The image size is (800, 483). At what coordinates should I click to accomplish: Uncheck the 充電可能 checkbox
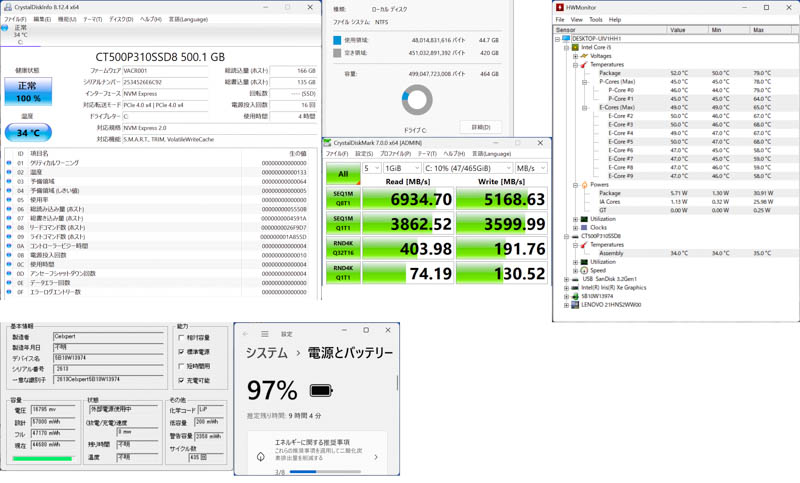click(x=181, y=380)
